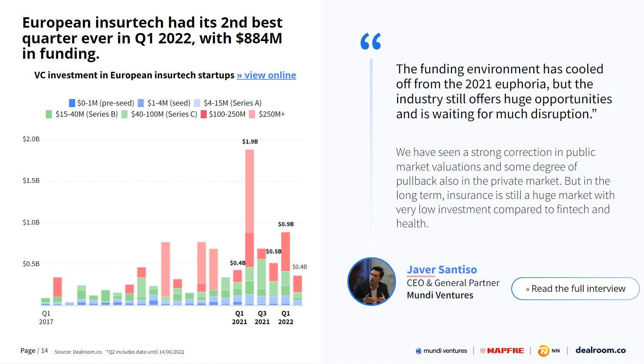Click the Javer Santiso name text

click(442, 270)
